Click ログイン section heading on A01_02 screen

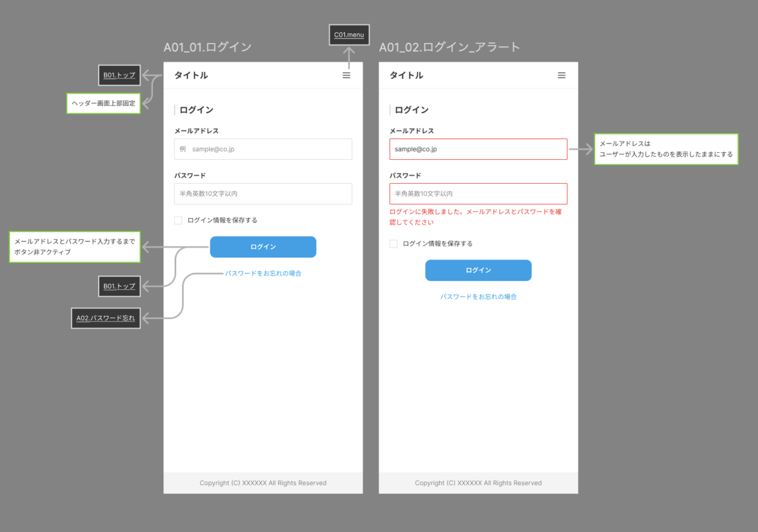(412, 110)
